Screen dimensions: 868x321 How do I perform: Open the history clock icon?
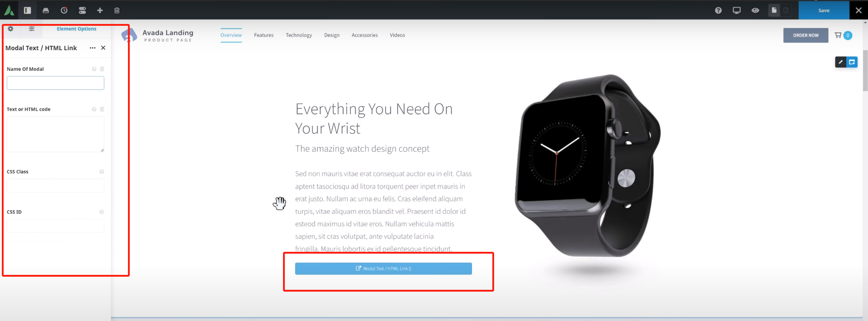(64, 10)
